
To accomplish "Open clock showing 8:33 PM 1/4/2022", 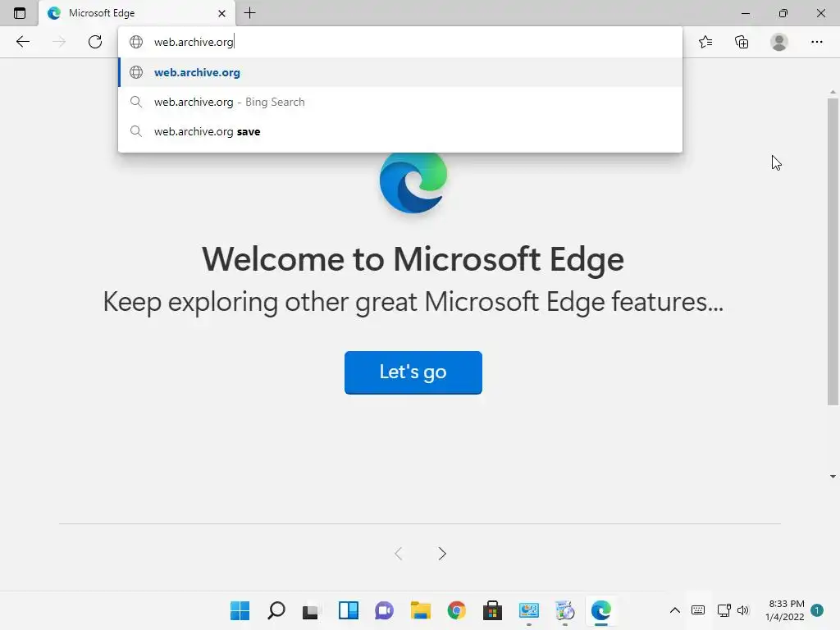I will click(x=785, y=610).
